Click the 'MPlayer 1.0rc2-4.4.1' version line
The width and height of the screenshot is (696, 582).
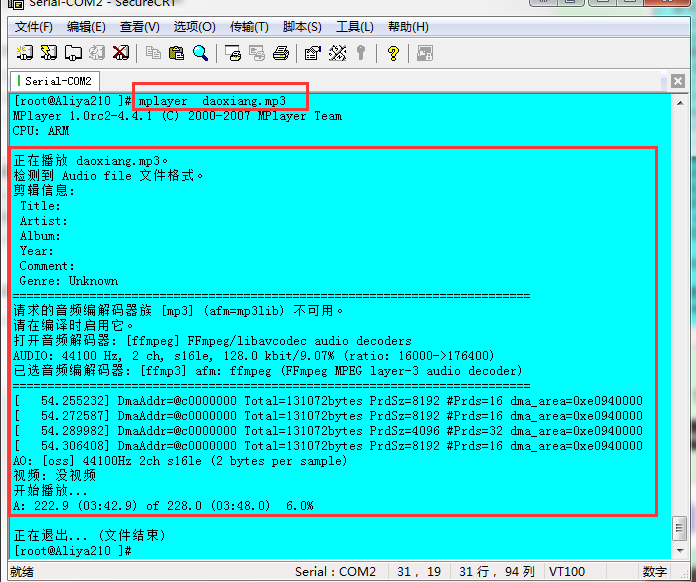pos(178,116)
